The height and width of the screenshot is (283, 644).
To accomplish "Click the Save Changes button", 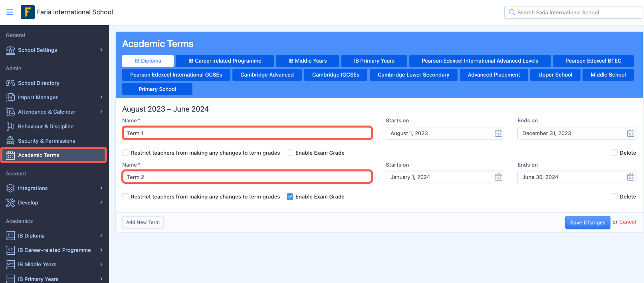I will tap(588, 222).
